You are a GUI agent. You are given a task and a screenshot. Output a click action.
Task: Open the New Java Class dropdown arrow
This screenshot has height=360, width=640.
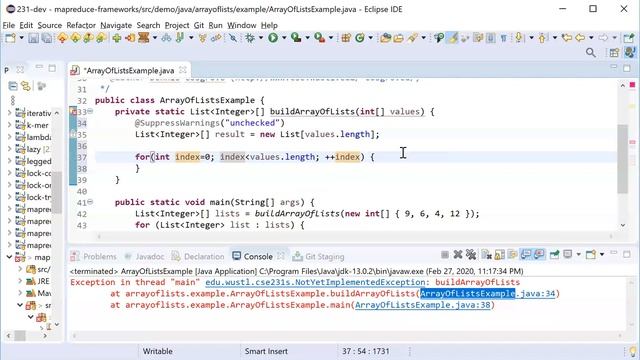pos(370,38)
